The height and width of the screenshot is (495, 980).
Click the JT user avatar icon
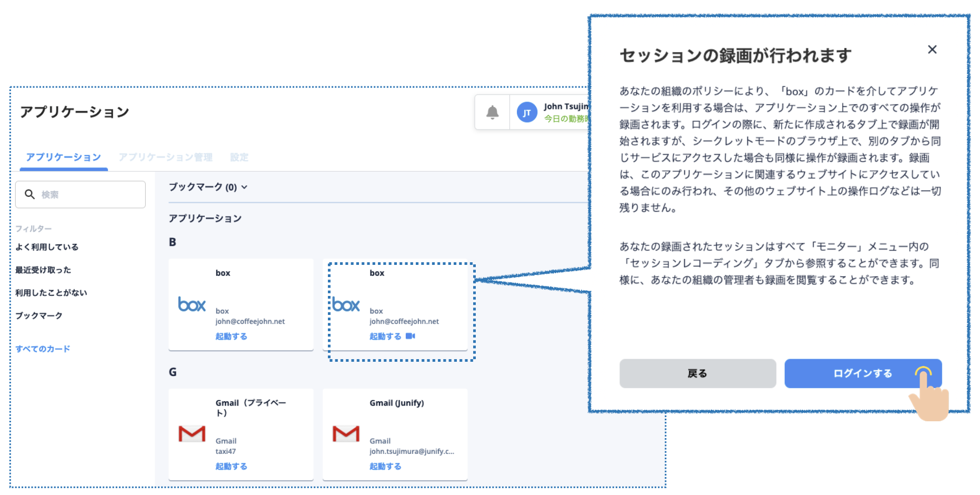[526, 113]
